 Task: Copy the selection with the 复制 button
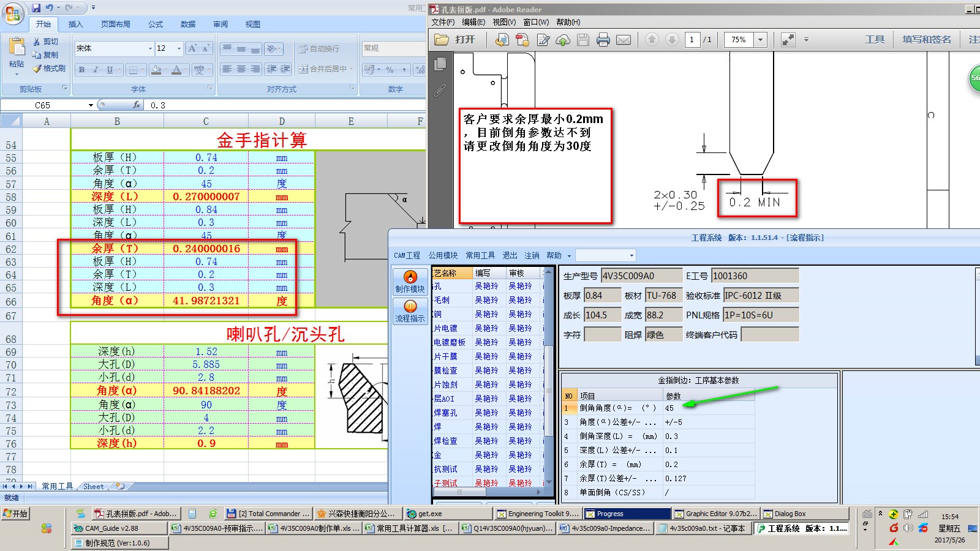coord(46,55)
